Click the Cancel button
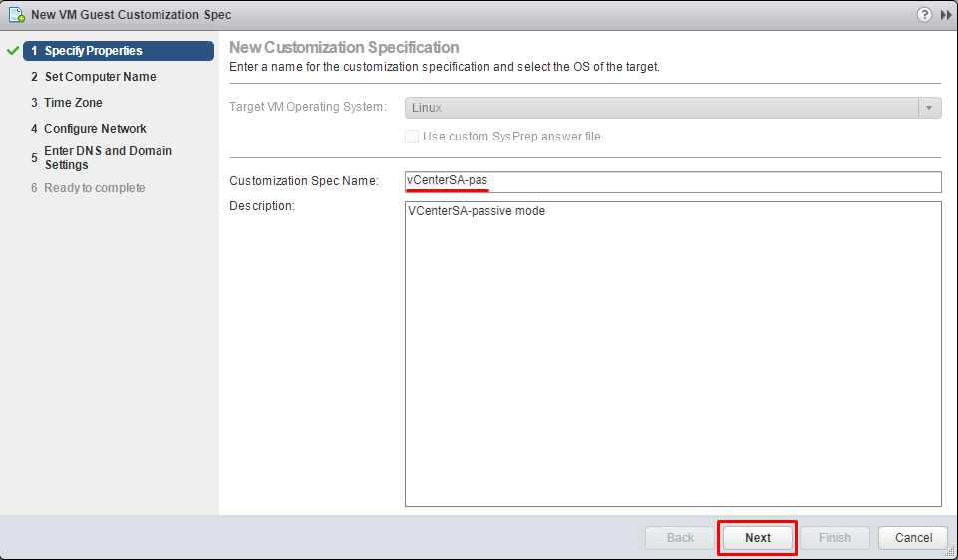 point(913,538)
